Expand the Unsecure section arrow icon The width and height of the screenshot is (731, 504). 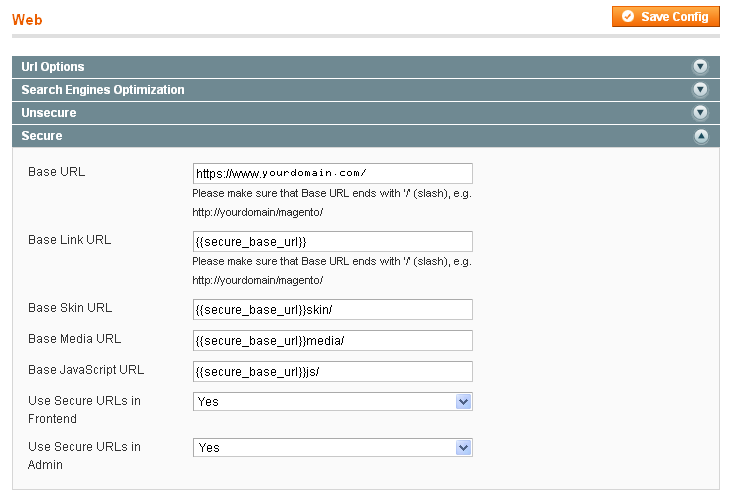[700, 112]
